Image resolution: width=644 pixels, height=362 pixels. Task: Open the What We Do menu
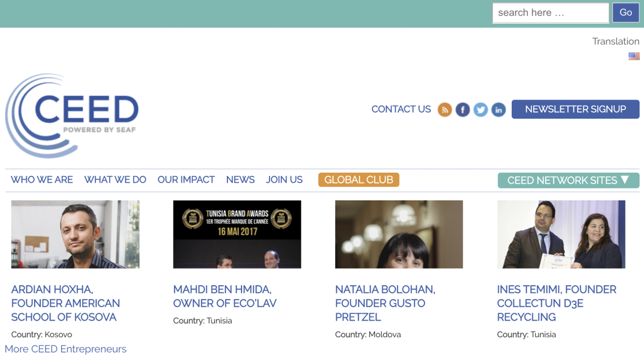click(x=115, y=179)
